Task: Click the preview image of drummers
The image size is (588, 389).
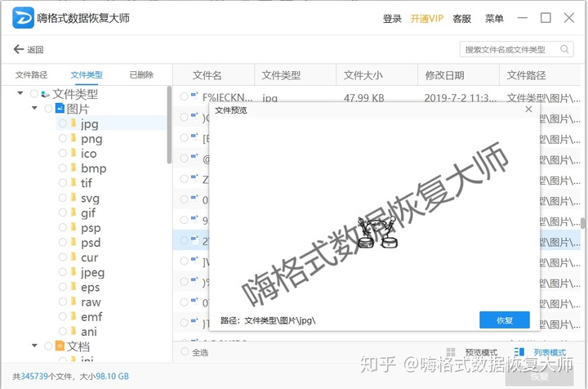Action: (376, 233)
